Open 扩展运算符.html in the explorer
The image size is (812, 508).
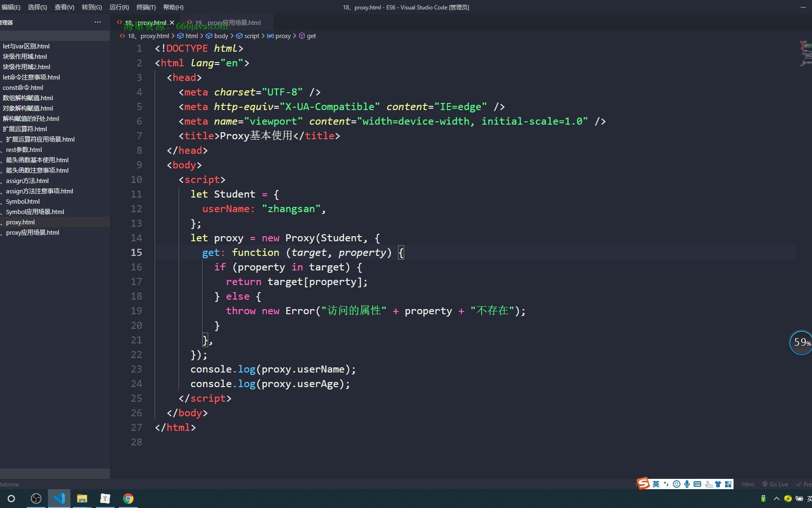pyautogui.click(x=55, y=129)
